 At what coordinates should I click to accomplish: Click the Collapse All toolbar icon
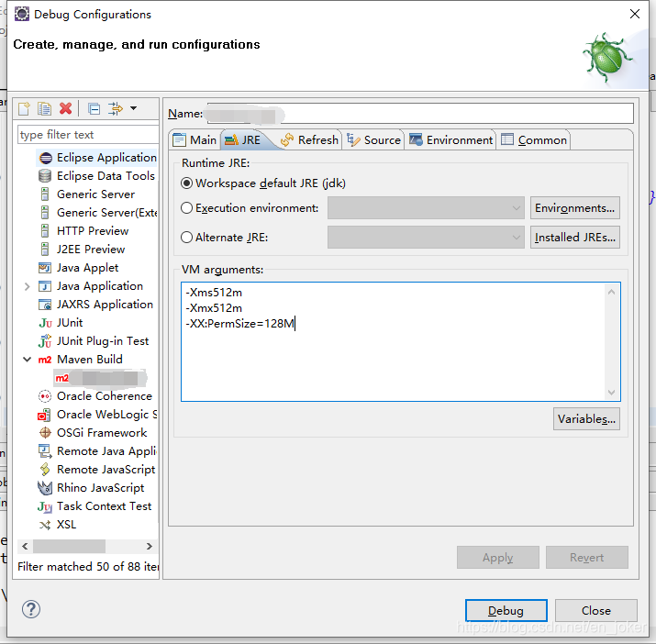point(95,109)
